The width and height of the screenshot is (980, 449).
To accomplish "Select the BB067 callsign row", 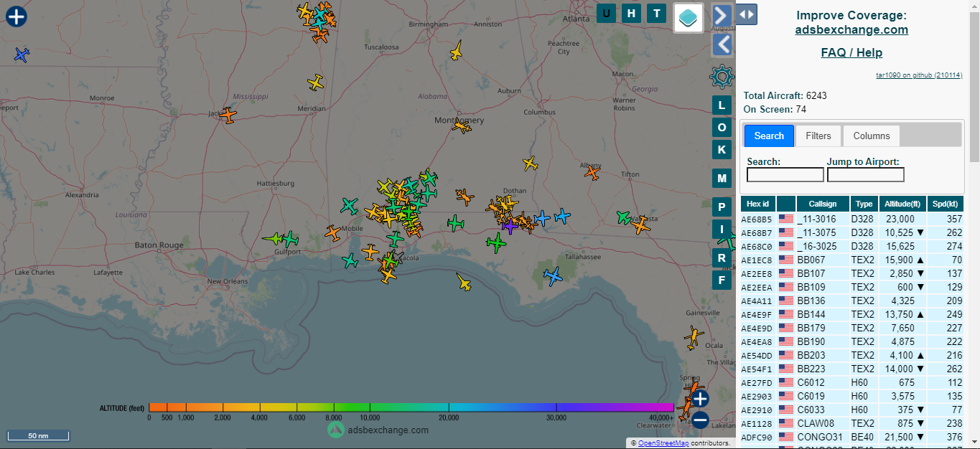I will pos(852,260).
